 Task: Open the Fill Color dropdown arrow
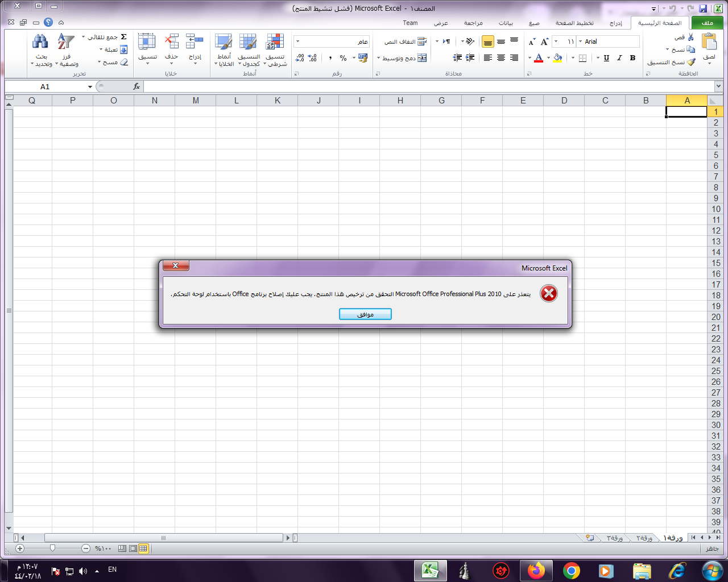(548, 58)
